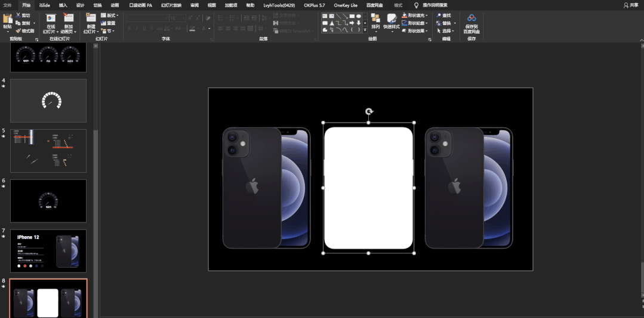Pick the down arrow block shape
This screenshot has width=644, height=318.
(x=359, y=23)
